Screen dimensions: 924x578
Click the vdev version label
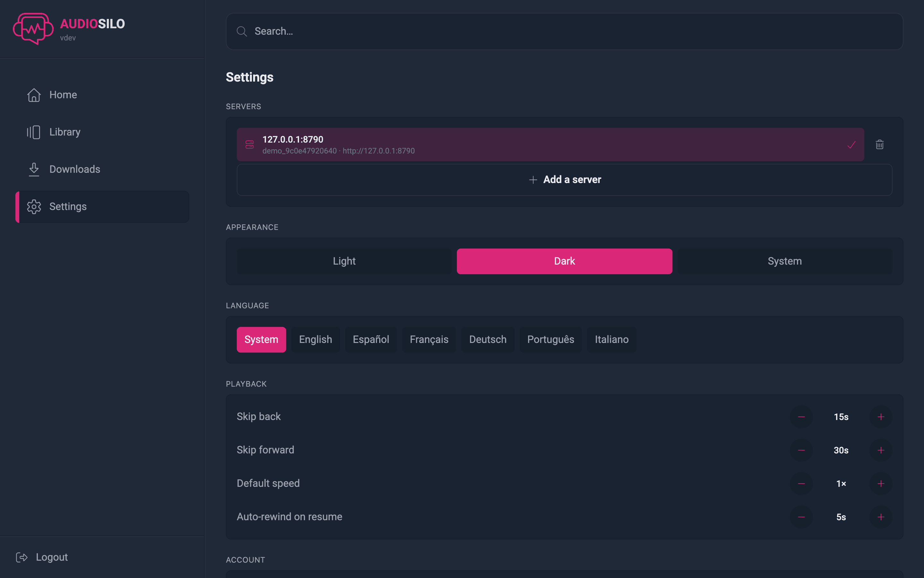tap(68, 38)
